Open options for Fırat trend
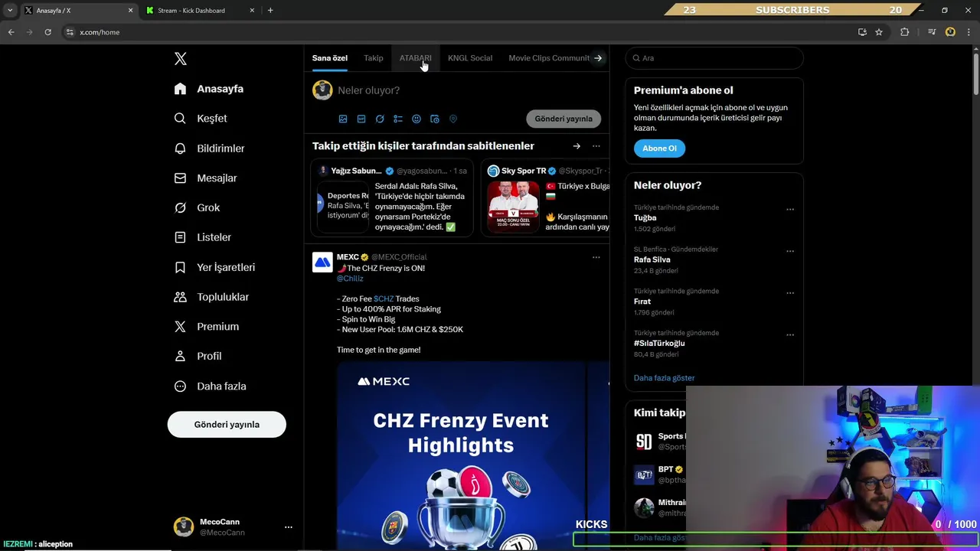Screen dimensions: 980x551 click(790, 293)
